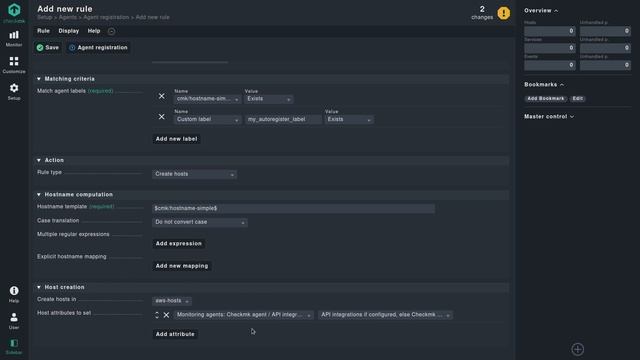Image resolution: width=640 pixels, height=360 pixels.
Task: Click the Events count in Overview
Action: pos(550,65)
